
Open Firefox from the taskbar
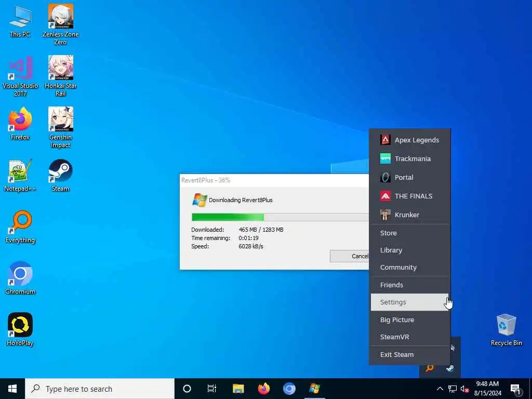(x=263, y=389)
